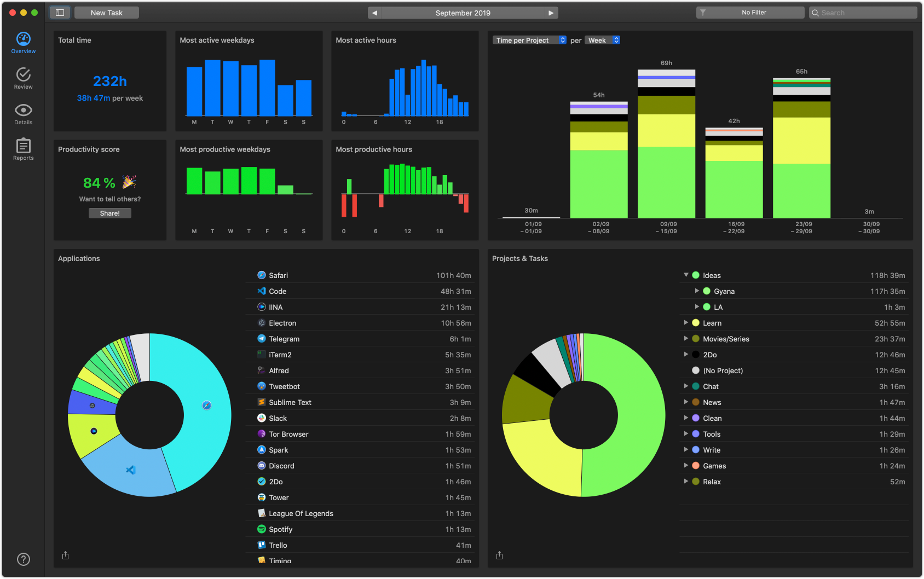Expand the Movies/Series project
The width and height of the screenshot is (924, 579).
pyautogui.click(x=686, y=339)
